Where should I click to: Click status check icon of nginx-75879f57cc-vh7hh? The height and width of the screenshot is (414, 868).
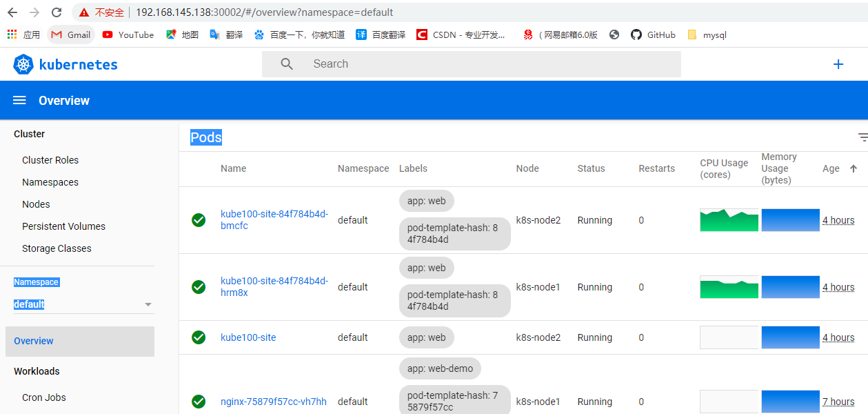(199, 402)
